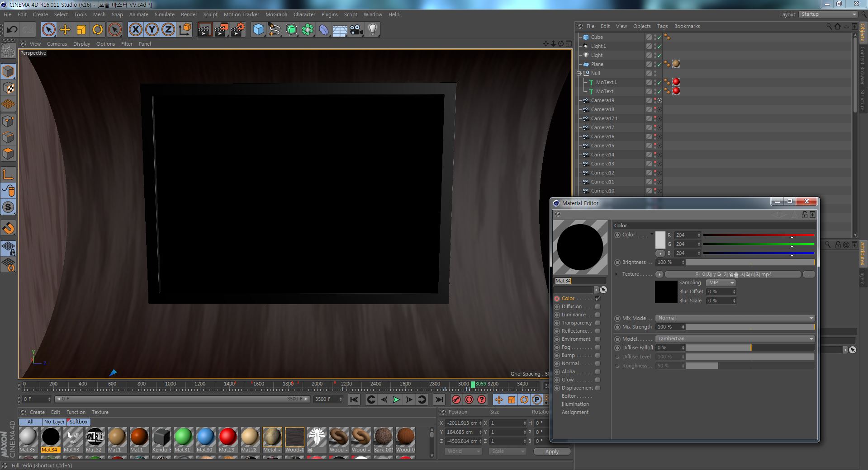Toggle Z axis lock
868x470 pixels.
168,30
